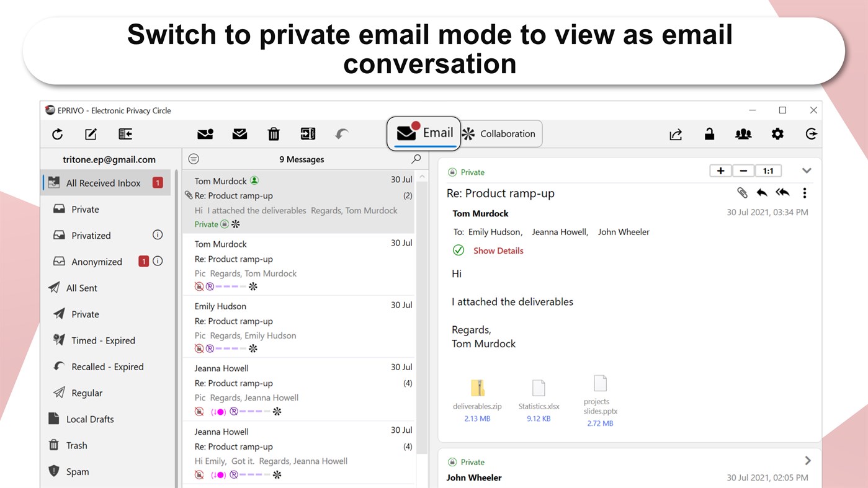Select the Mark as unread icon
The width and height of the screenshot is (868, 488).
(205, 134)
